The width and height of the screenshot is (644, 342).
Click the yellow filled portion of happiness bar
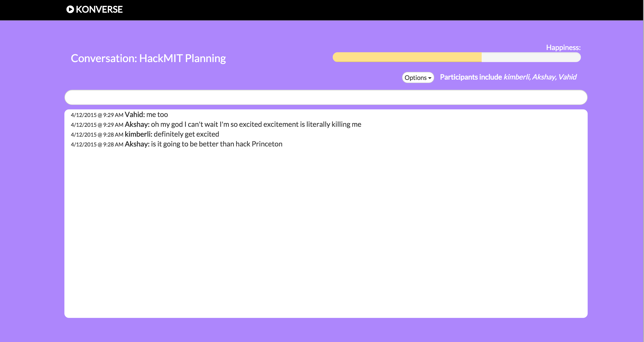click(x=407, y=57)
